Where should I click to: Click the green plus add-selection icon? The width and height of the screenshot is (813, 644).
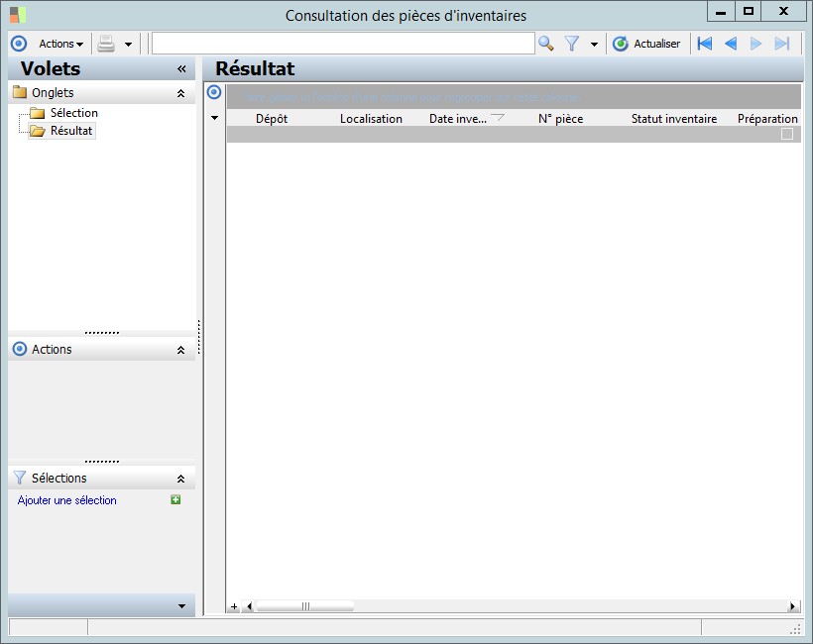175,499
